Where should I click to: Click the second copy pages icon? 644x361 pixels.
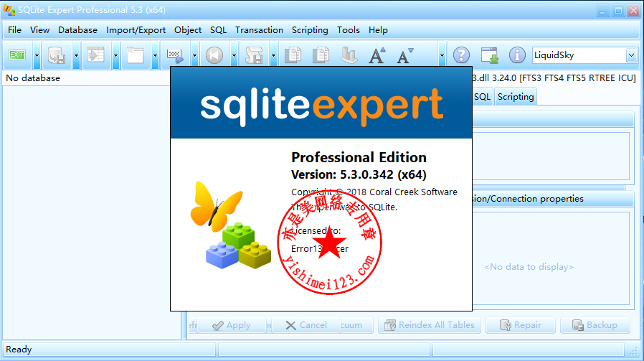pyautogui.click(x=321, y=55)
